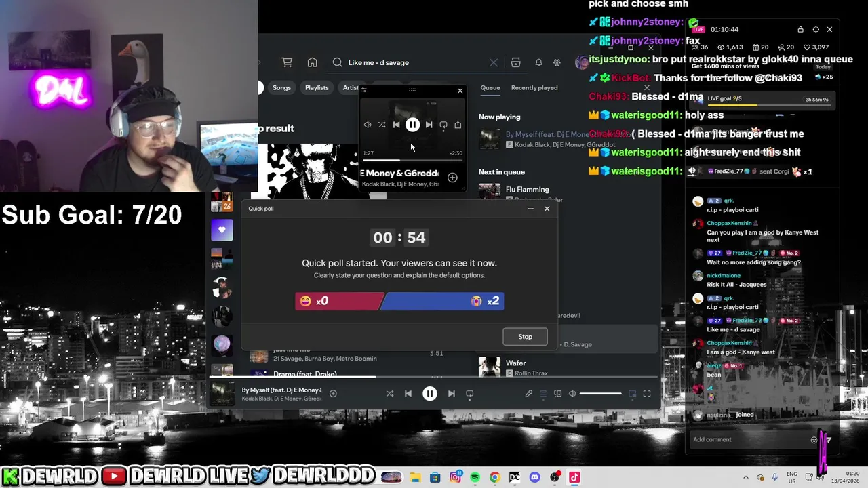Select the blue poll option x2

click(442, 301)
